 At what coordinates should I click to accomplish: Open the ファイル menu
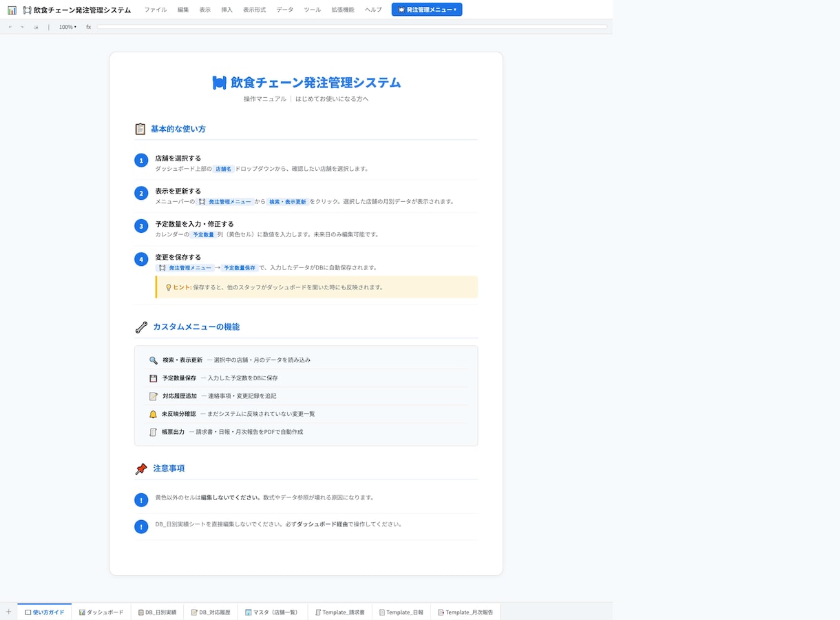[156, 10]
